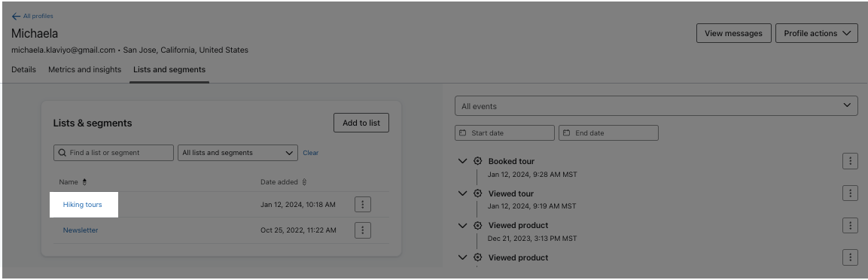Expand the Booked tour event chevron
Viewport: 868px width, 280px height.
pyautogui.click(x=463, y=161)
